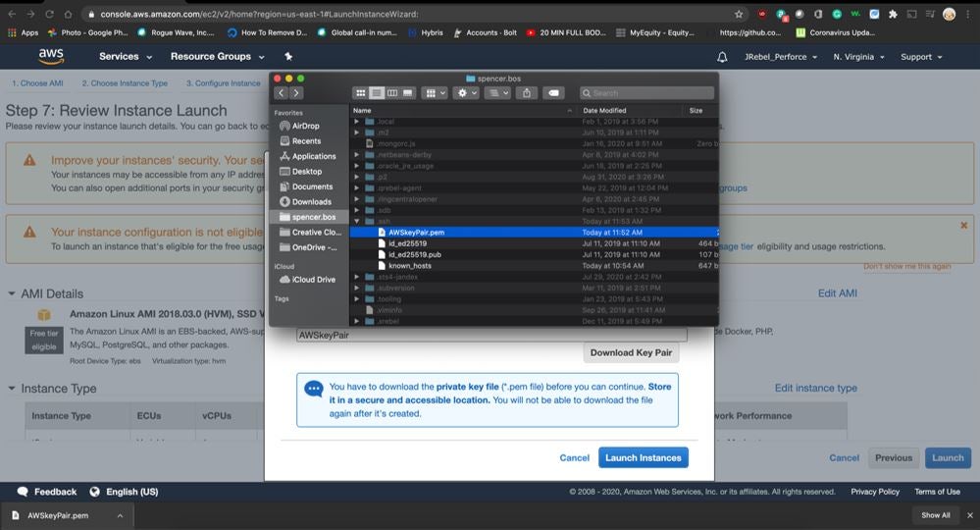Expand the .tooling folder triangle
Screen dimensions: 980x530
coord(357,298)
